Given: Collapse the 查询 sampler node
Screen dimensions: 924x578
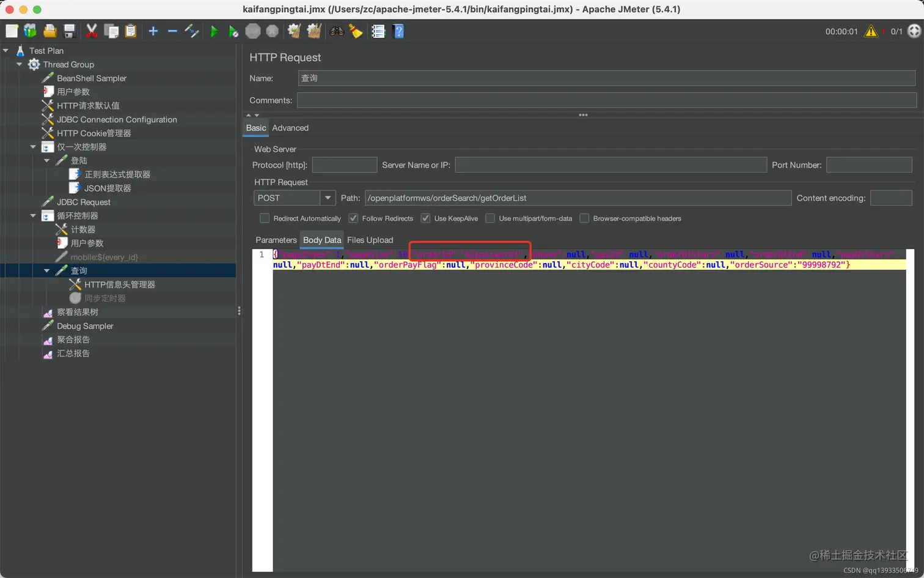Looking at the screenshot, I should [x=47, y=270].
